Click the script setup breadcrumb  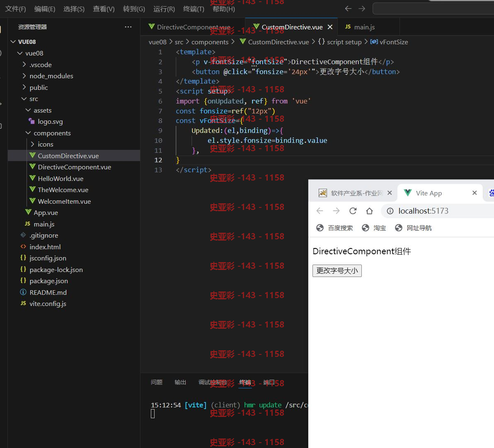pyautogui.click(x=344, y=42)
